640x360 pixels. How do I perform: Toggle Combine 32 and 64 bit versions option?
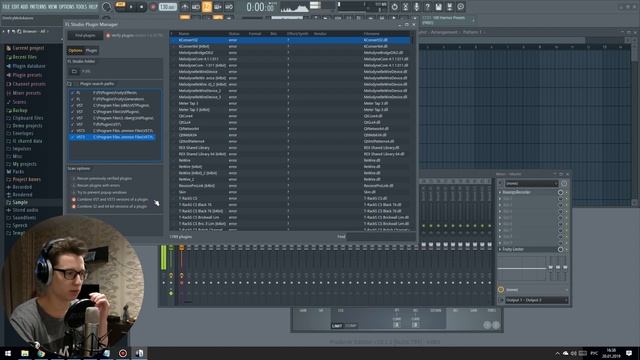coord(74,206)
